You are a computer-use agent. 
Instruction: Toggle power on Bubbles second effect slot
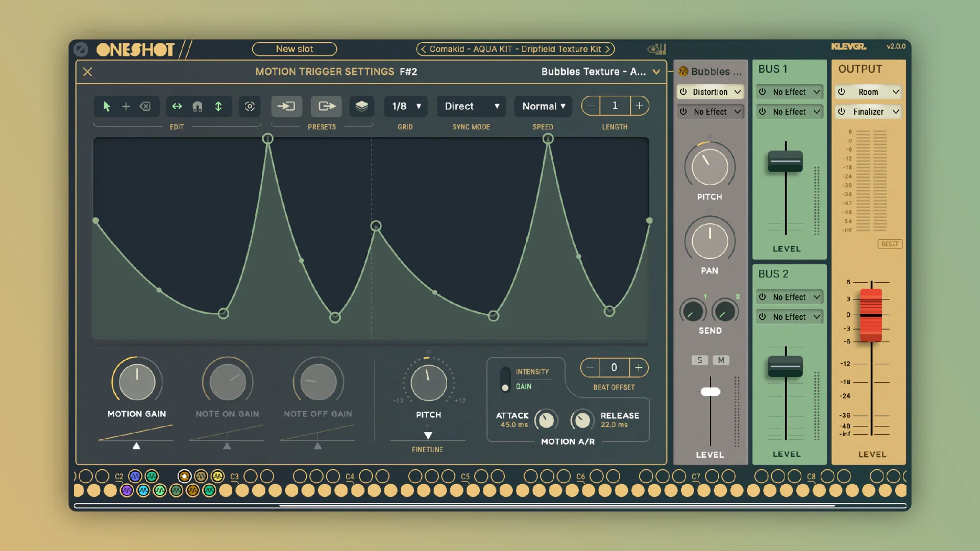[683, 112]
